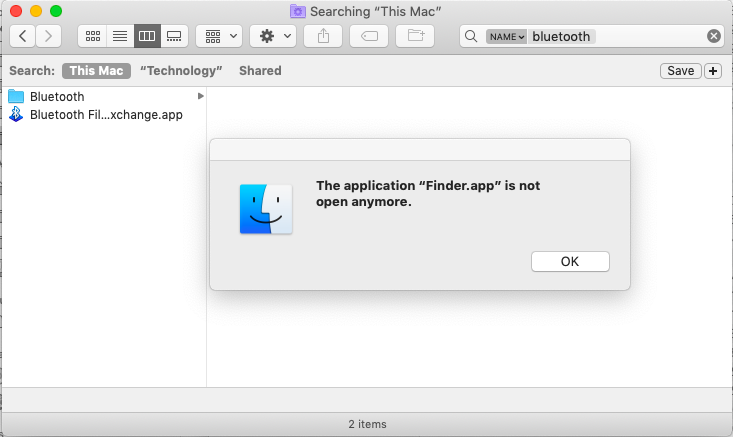Select the Shared search scope
This screenshot has height=437, width=733.
click(x=260, y=71)
